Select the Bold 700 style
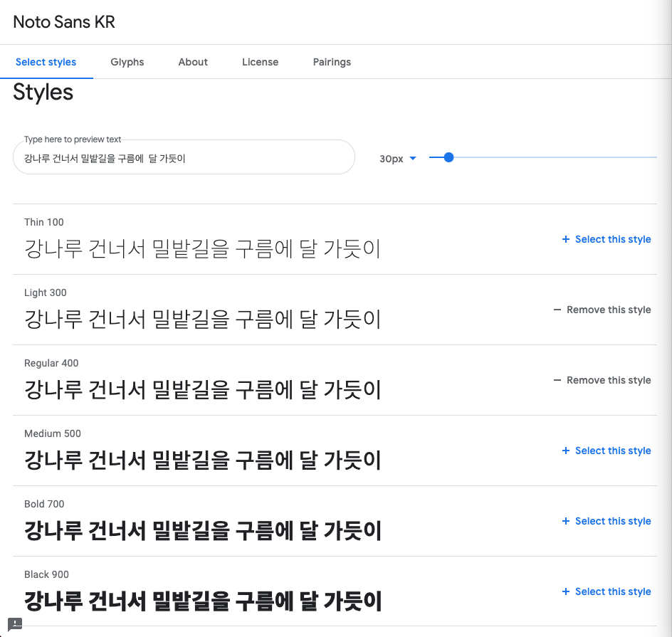This screenshot has height=637, width=672. (x=607, y=521)
